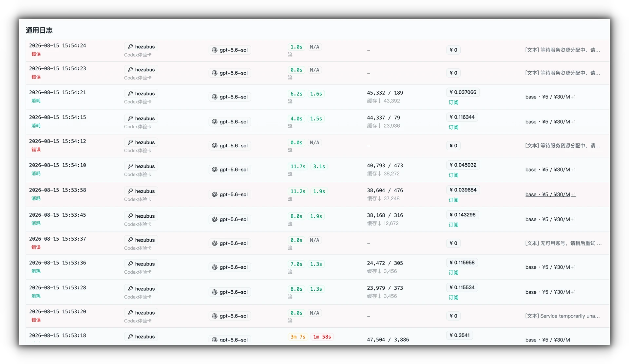The image size is (629, 364).
Task: Click OpenAI logo in 15:54:15 model tag
Action: pyautogui.click(x=215, y=121)
